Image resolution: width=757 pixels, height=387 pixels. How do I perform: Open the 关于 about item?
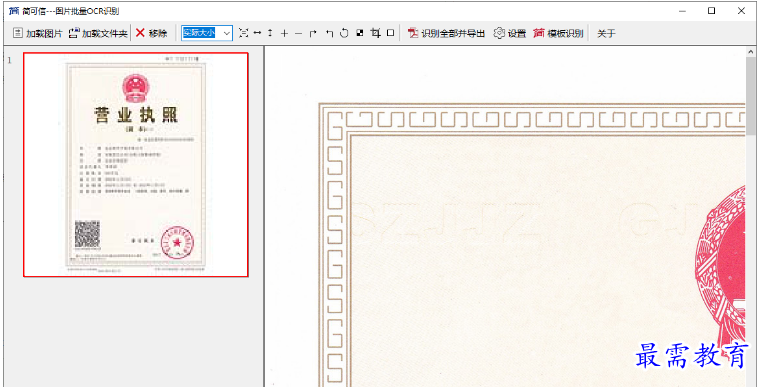pyautogui.click(x=606, y=33)
